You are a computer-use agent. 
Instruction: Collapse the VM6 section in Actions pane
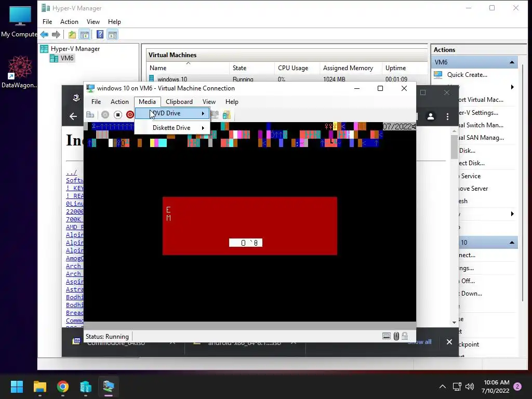(512, 62)
